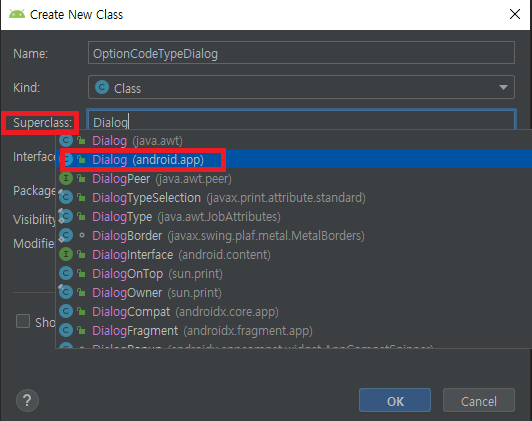This screenshot has width=532, height=421.
Task: Click public lock icon beside DialogOnTop
Action: point(81,273)
